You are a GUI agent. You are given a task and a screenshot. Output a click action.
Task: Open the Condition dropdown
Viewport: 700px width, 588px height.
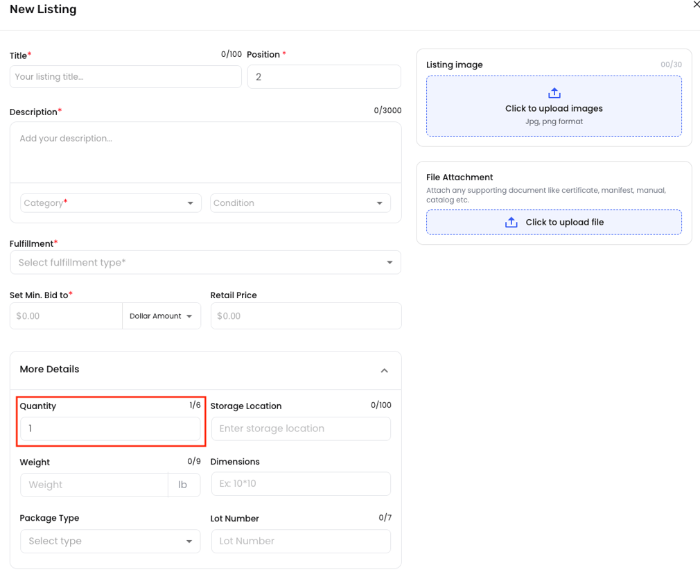pos(300,203)
